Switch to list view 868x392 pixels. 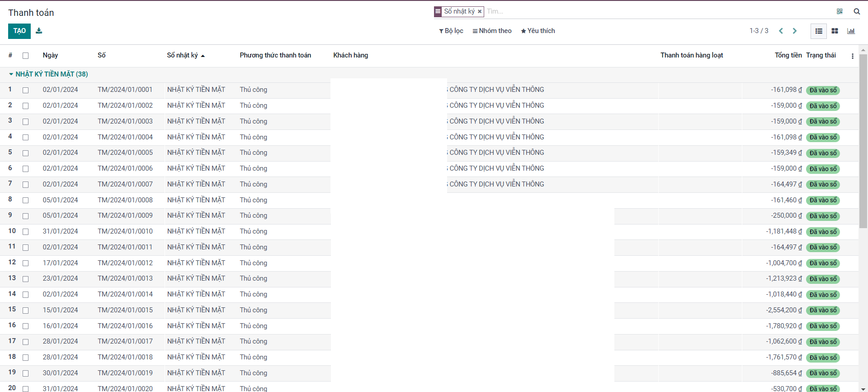tap(819, 31)
